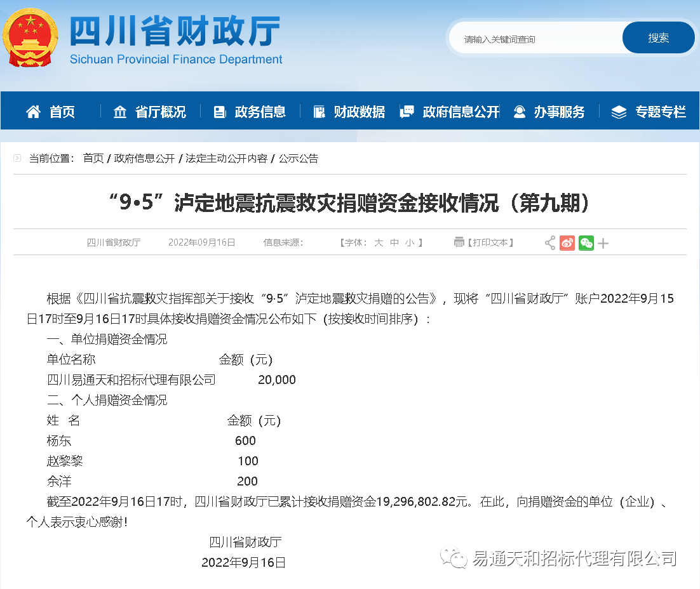The height and width of the screenshot is (589, 700).
Task: Share article via WeChat icon
Action: pos(586,243)
